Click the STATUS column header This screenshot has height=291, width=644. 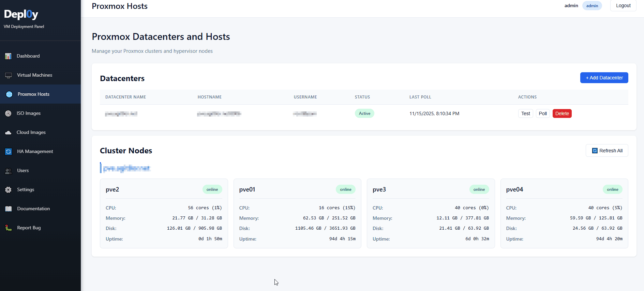pyautogui.click(x=362, y=97)
